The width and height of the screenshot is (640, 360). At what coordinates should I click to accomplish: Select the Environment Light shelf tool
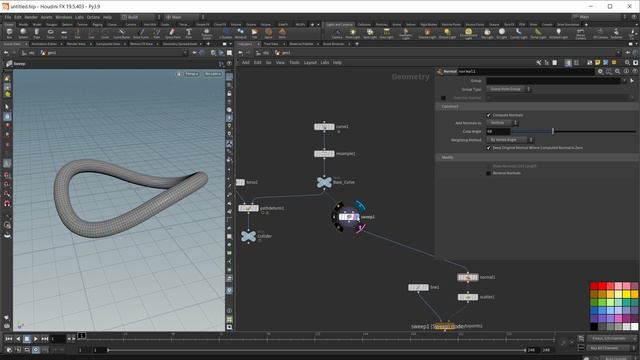click(468, 33)
